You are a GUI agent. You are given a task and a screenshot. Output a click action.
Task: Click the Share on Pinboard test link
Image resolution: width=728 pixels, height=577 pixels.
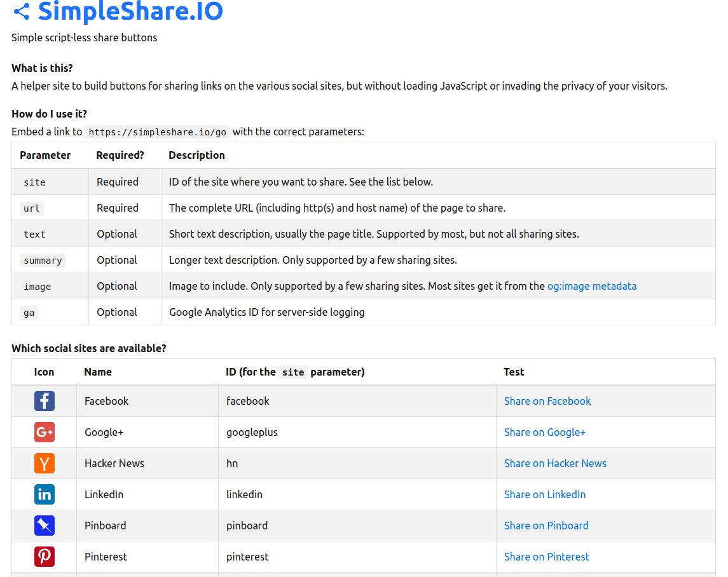tap(546, 526)
